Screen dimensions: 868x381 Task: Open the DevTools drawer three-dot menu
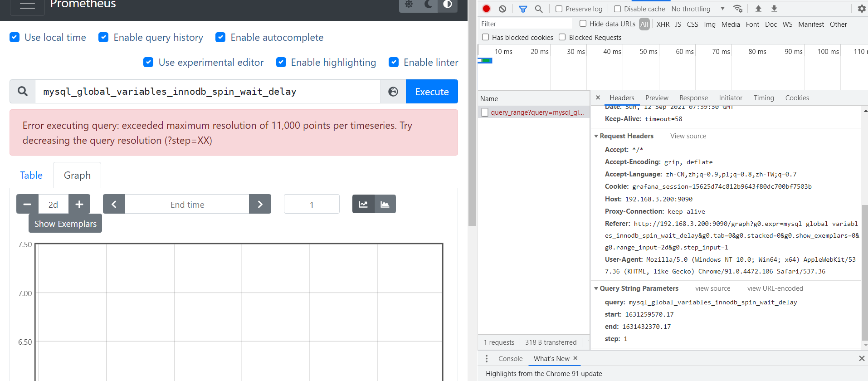coord(487,359)
